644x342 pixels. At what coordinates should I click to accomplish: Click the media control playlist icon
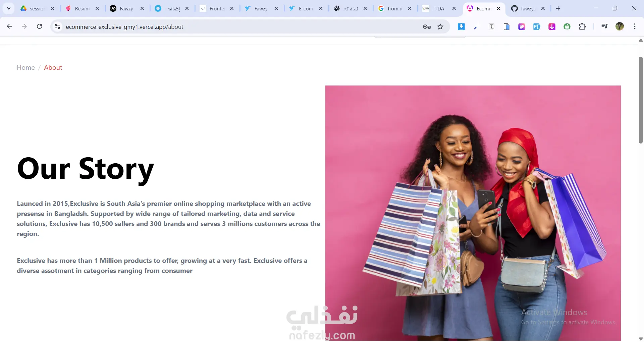(604, 26)
